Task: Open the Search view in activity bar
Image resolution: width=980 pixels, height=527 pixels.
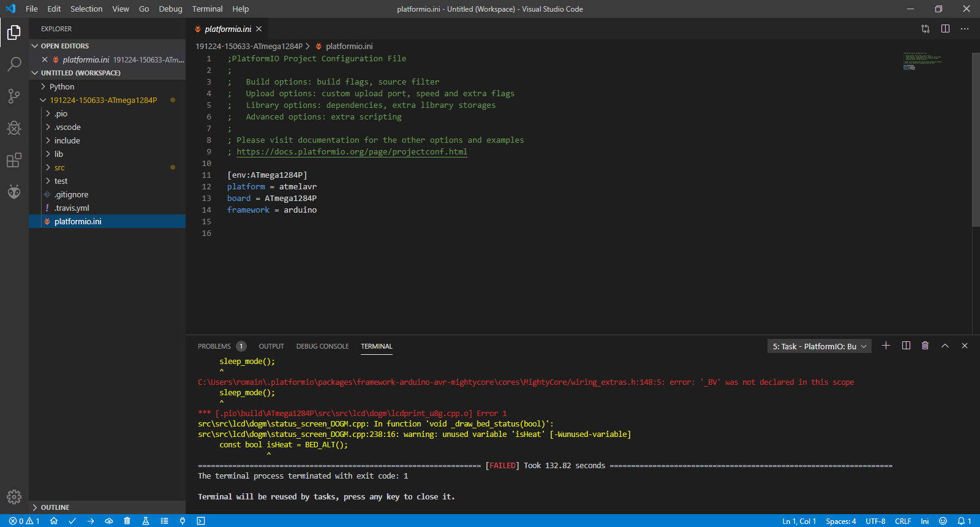Action: coord(14,64)
